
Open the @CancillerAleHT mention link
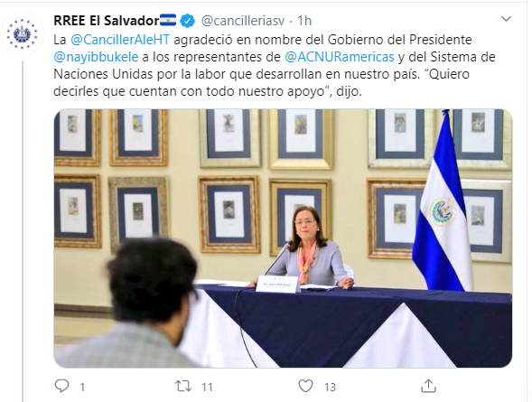(120, 40)
